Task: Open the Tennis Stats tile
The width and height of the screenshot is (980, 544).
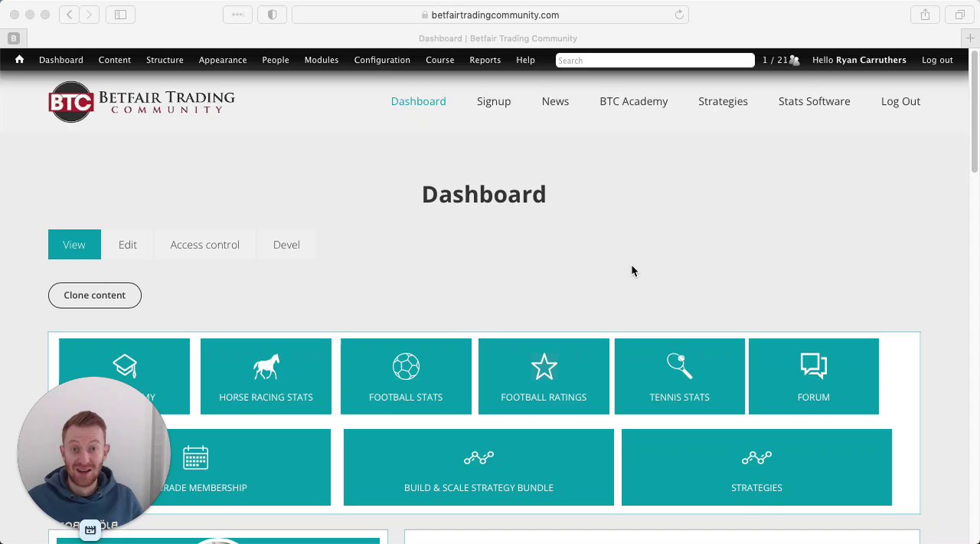Action: (679, 376)
